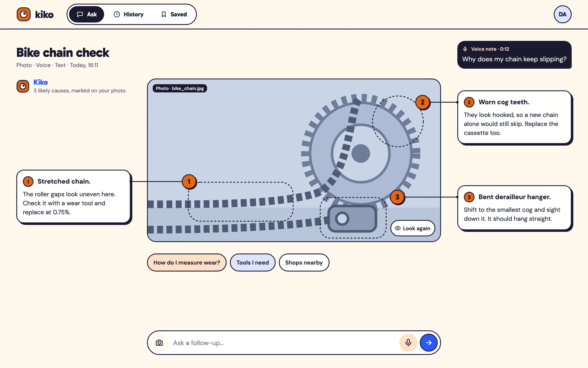Click the Kiko name link
Image resolution: width=588 pixels, height=368 pixels.
coord(40,82)
